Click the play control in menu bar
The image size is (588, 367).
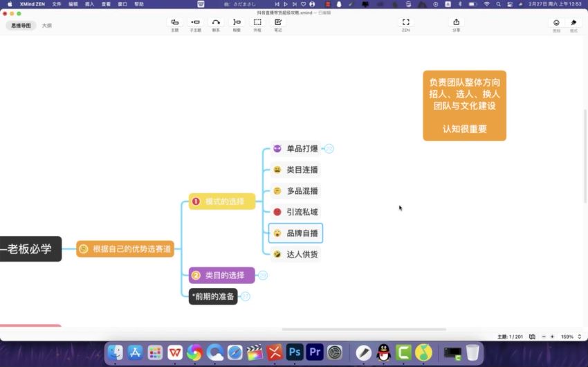286,4
